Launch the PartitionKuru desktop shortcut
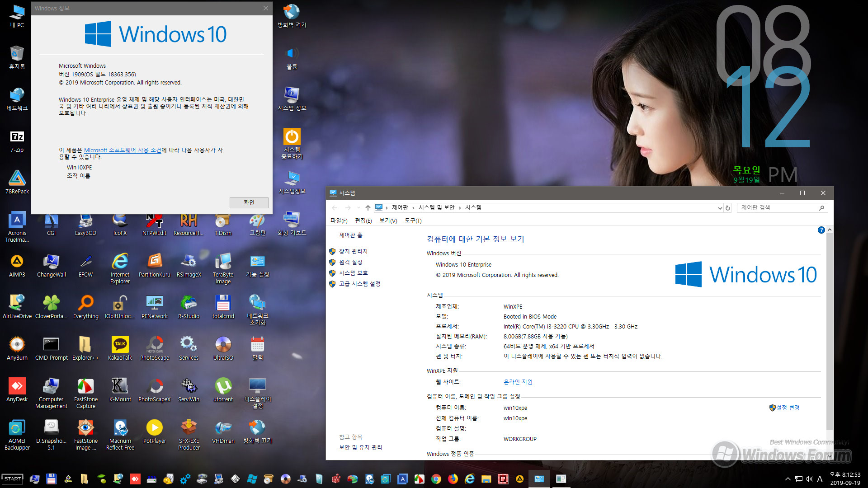Image resolution: width=868 pixels, height=488 pixels. point(155,265)
